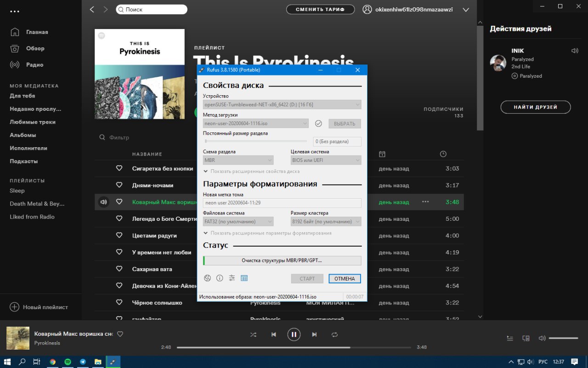Click checksum checkmark icon beside ISO name
588x368 pixels.
click(x=318, y=123)
